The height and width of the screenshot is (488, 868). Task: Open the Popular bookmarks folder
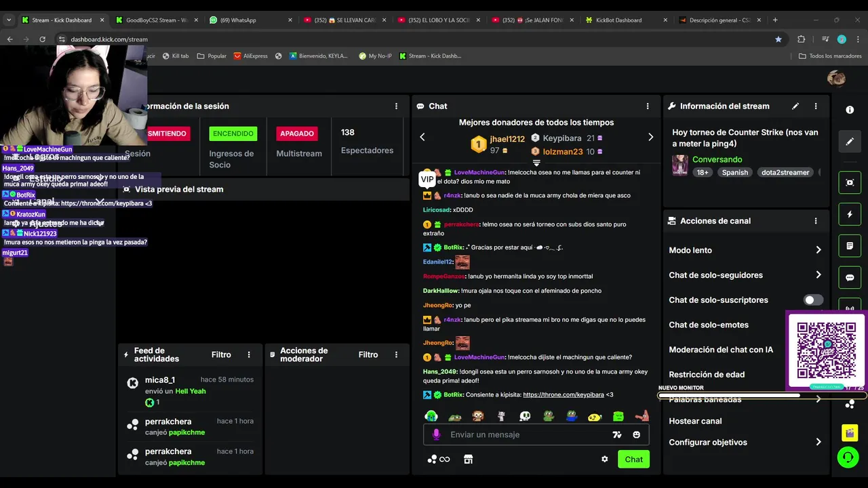pyautogui.click(x=212, y=56)
